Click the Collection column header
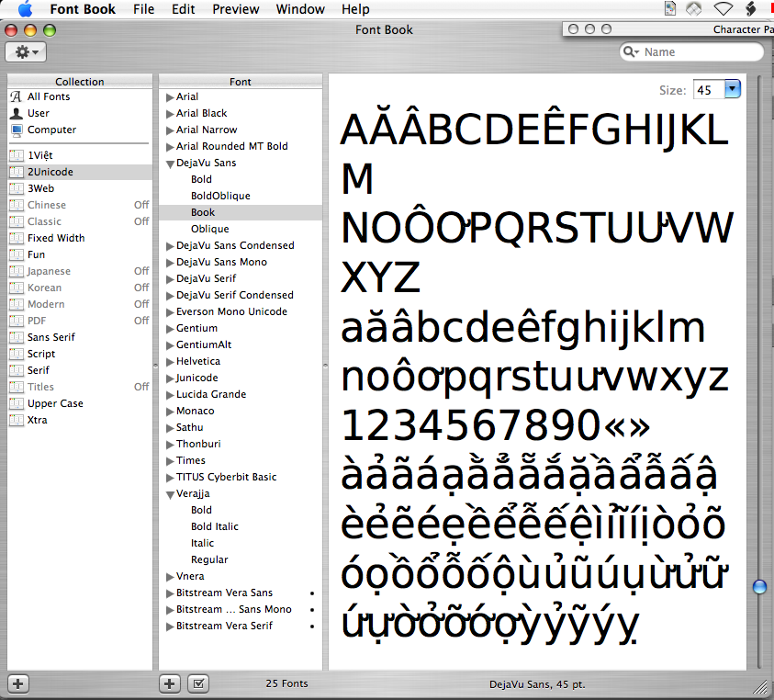The height and width of the screenshot is (700, 774). click(x=80, y=82)
